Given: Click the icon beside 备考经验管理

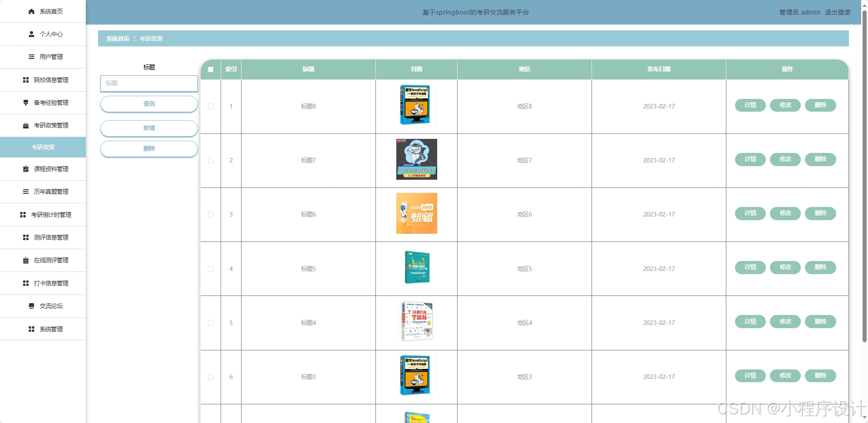Looking at the screenshot, I should (x=26, y=103).
